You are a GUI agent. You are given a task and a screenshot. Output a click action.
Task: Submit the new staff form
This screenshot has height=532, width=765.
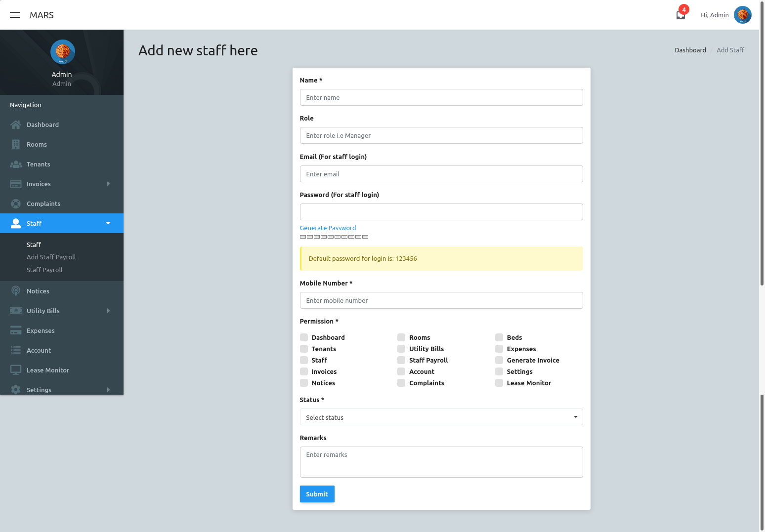coord(317,494)
